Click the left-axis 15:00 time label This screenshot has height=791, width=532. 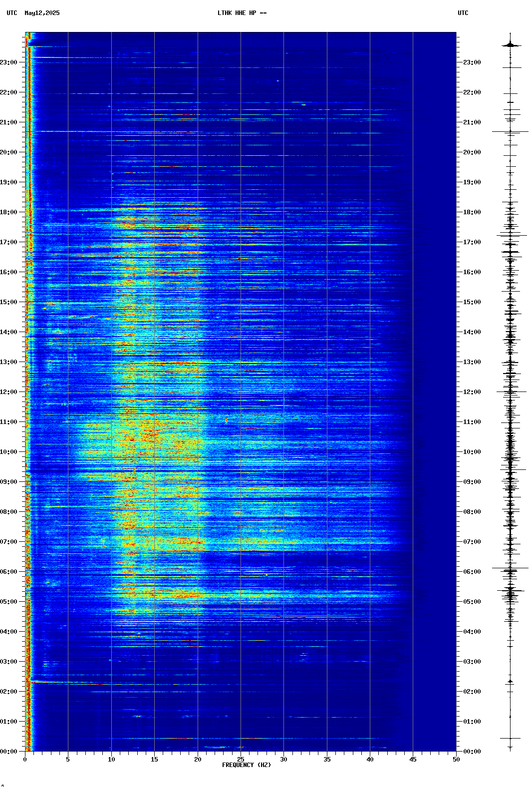coord(8,302)
